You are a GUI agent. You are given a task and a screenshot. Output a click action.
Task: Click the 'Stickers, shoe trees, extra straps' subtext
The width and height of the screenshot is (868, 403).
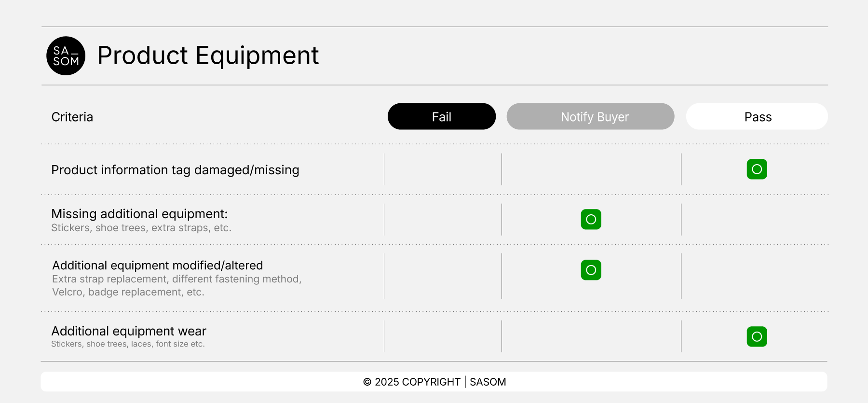tap(141, 228)
